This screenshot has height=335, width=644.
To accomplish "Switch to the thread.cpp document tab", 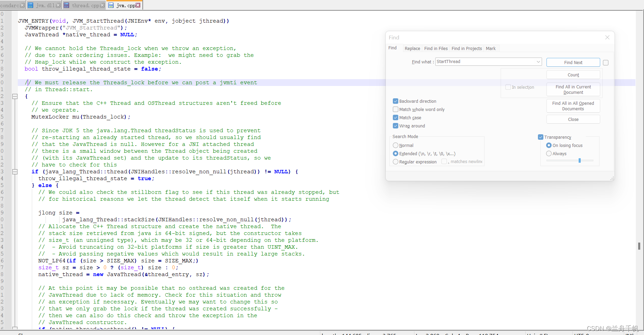I will tap(85, 5).
